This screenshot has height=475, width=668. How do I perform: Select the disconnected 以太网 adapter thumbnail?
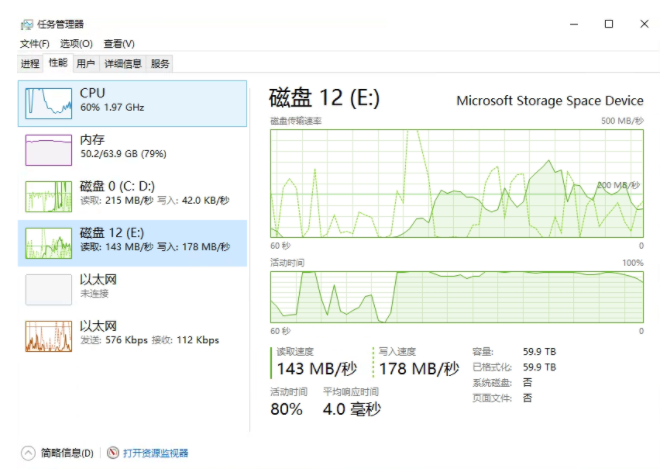[x=50, y=289]
